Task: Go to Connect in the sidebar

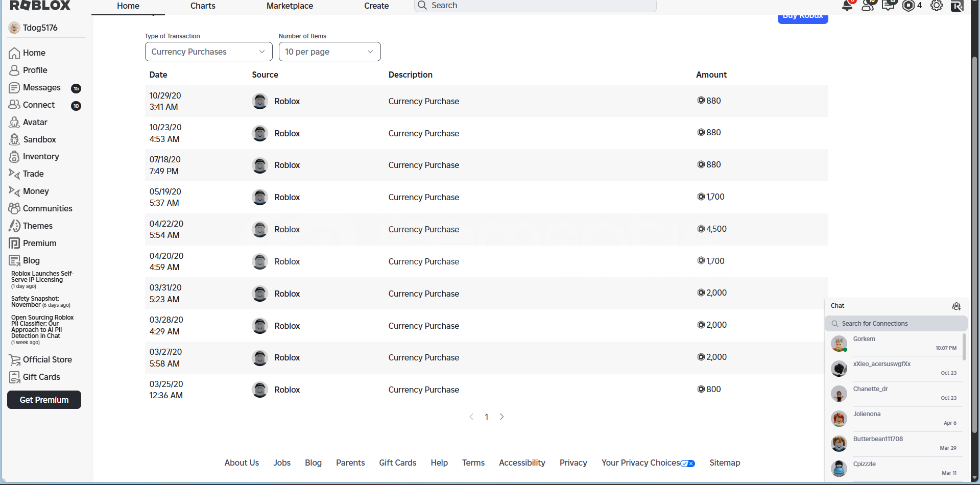Action: (x=32, y=105)
